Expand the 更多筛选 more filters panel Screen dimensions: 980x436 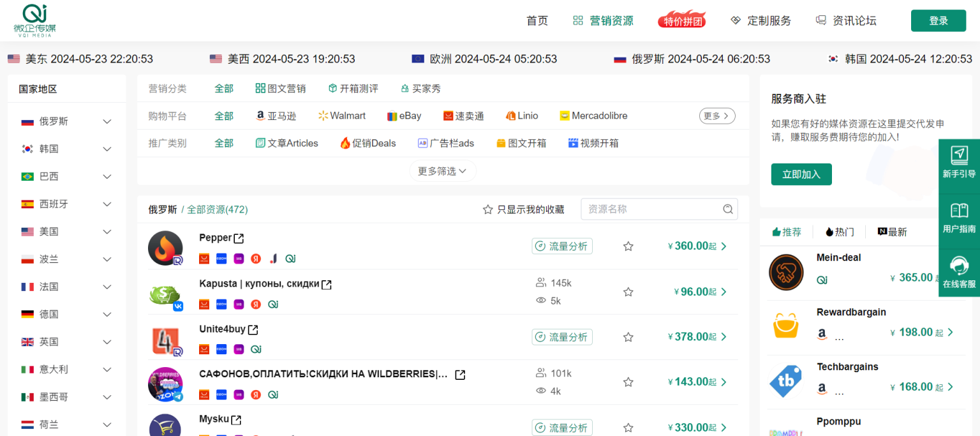coord(443,170)
